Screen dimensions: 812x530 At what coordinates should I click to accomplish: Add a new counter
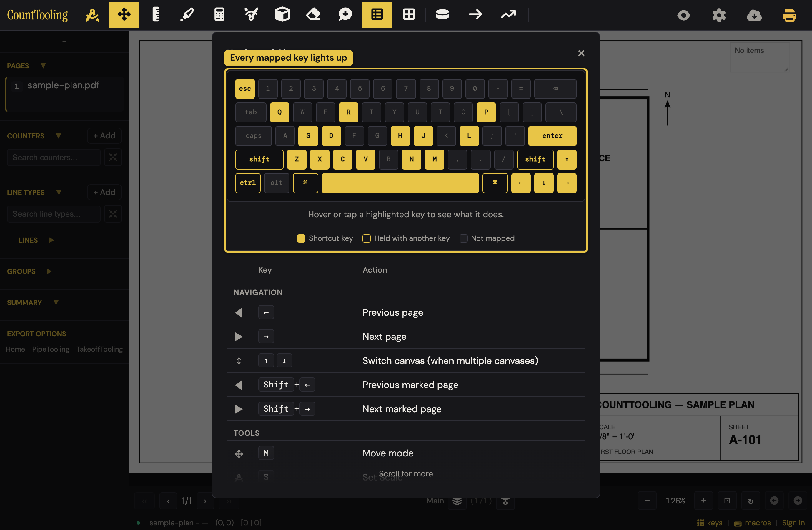click(x=104, y=135)
